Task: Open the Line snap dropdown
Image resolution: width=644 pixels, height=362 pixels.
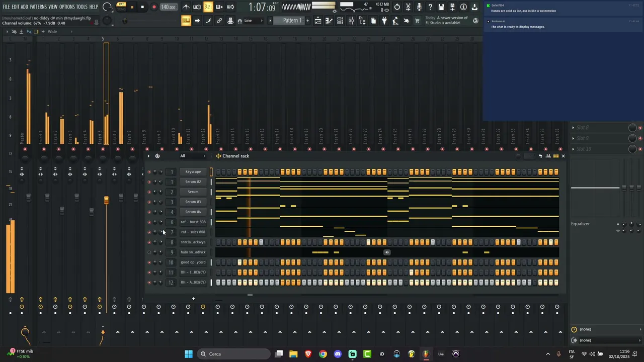Action: [254, 21]
